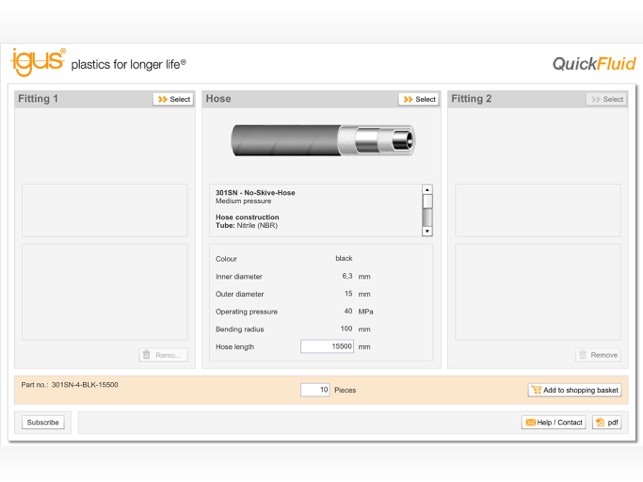
Task: Click the Subscribe button
Action: point(43,422)
